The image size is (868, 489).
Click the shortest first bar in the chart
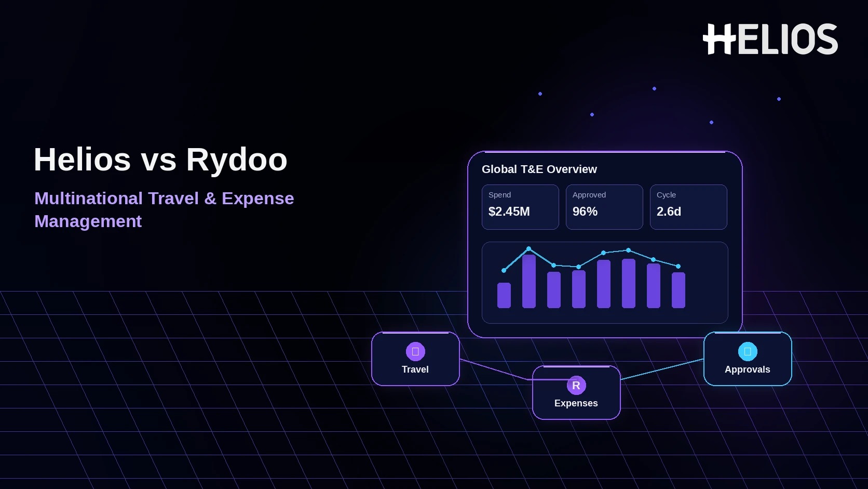coord(504,295)
